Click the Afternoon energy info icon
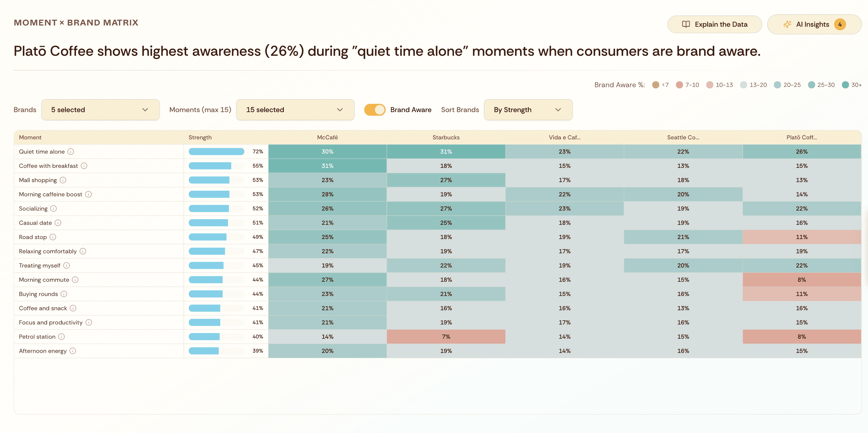868x433 pixels. [72, 351]
